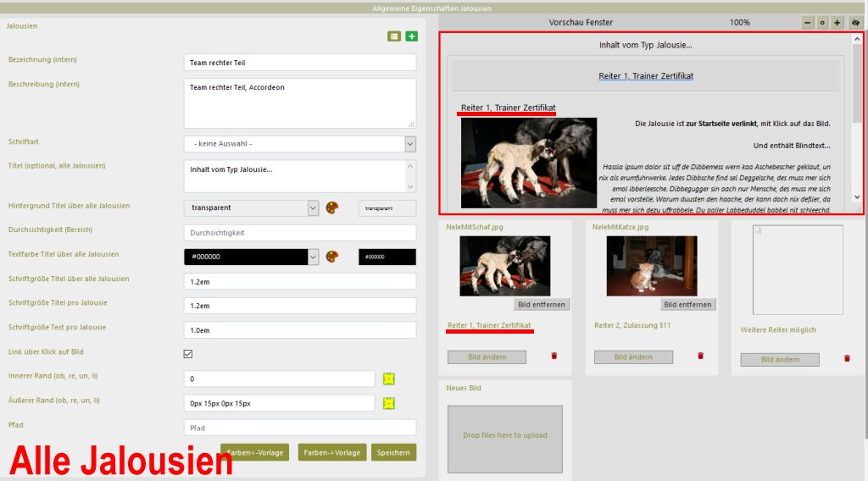Click the Äußerer Rand box-spacing icon
Image resolution: width=868 pixels, height=481 pixels.
pos(389,403)
